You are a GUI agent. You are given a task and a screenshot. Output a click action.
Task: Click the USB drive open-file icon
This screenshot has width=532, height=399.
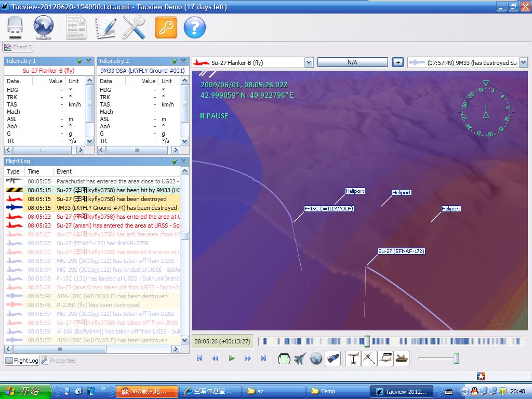[x=15, y=28]
